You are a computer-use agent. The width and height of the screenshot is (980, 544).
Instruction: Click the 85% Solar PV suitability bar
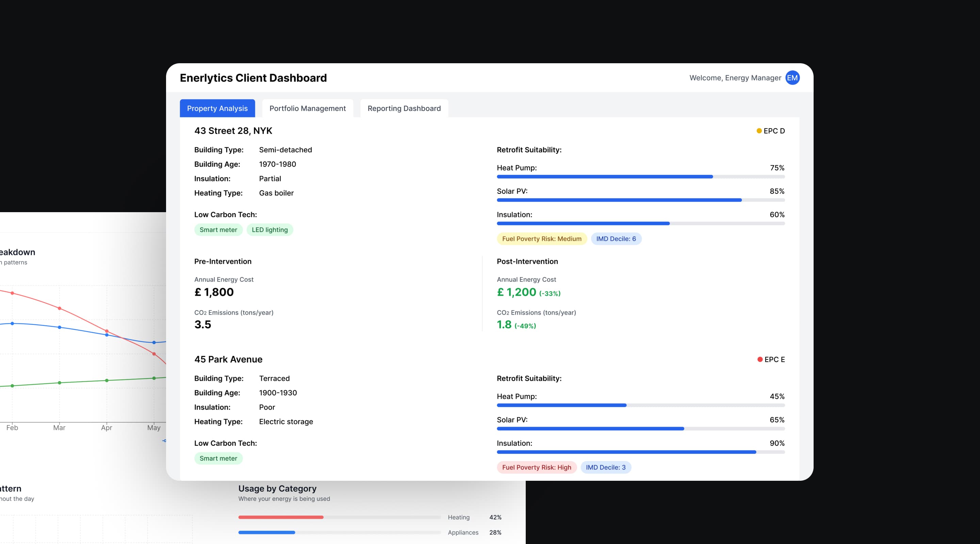[619, 200]
